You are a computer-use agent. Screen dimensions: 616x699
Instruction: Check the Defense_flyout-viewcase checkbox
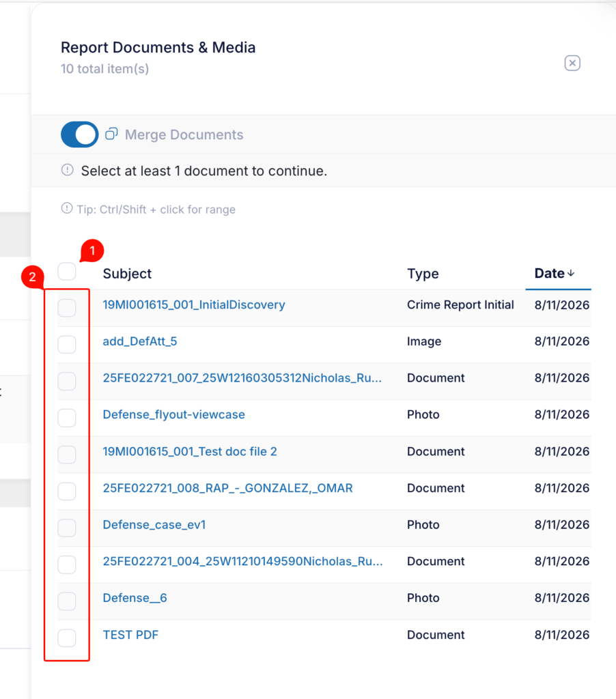pos(67,418)
